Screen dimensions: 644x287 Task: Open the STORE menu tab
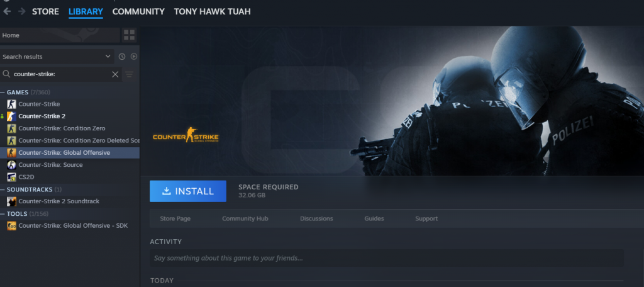pyautogui.click(x=45, y=11)
